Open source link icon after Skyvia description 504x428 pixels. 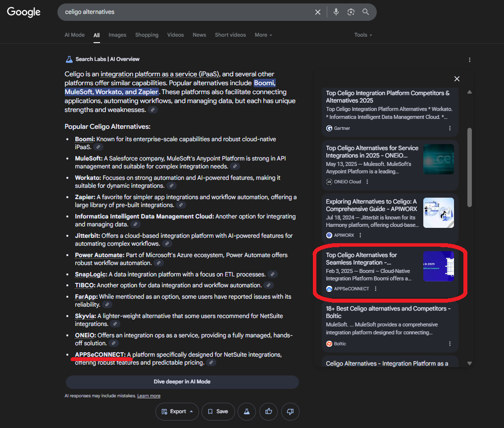tap(115, 324)
